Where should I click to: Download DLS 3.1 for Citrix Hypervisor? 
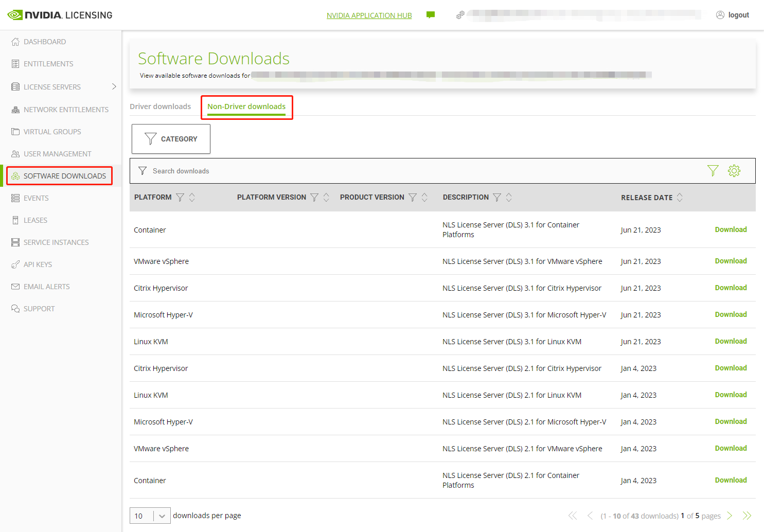731,288
